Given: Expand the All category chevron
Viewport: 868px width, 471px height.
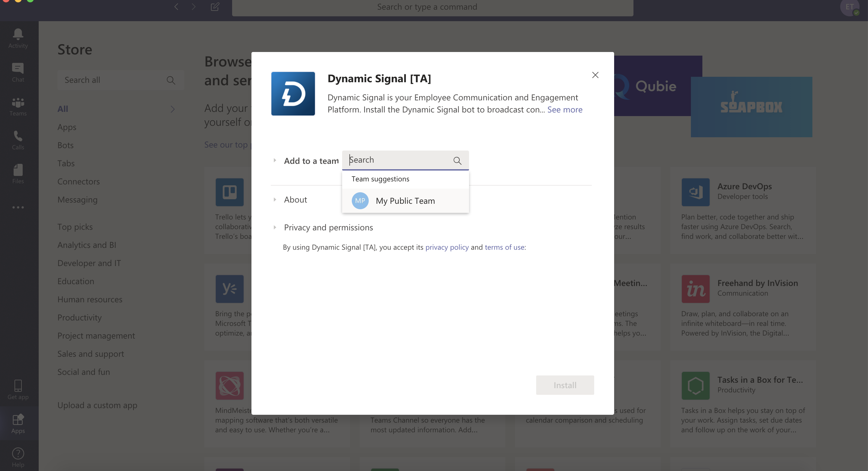Looking at the screenshot, I should (173, 109).
